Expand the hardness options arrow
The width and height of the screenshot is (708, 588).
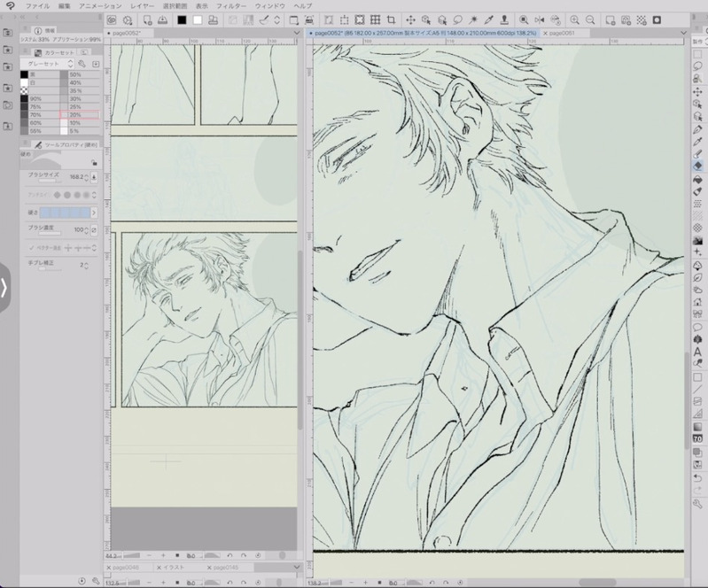pyautogui.click(x=95, y=213)
